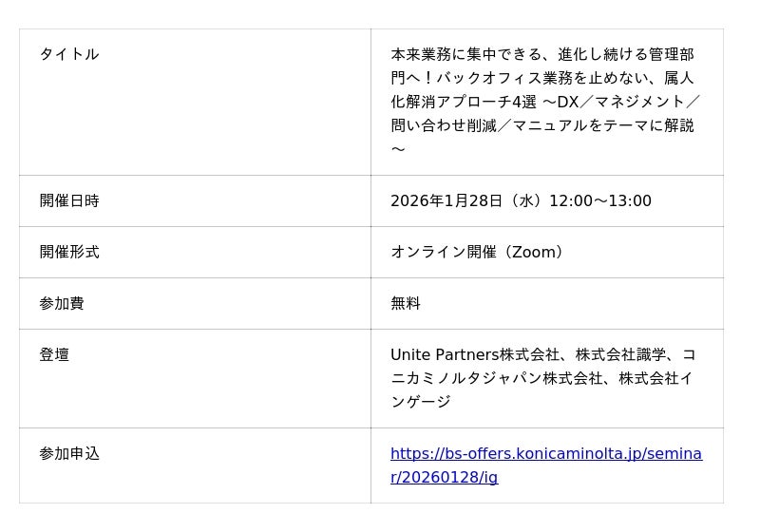The width and height of the screenshot is (760, 532).
Task: Select the "開催形式" row label
Action: tap(69, 252)
